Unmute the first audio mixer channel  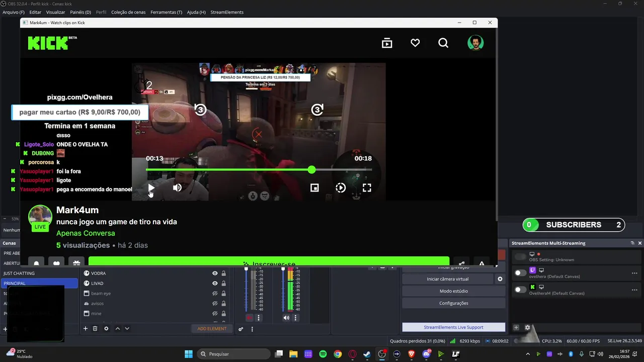(x=250, y=318)
